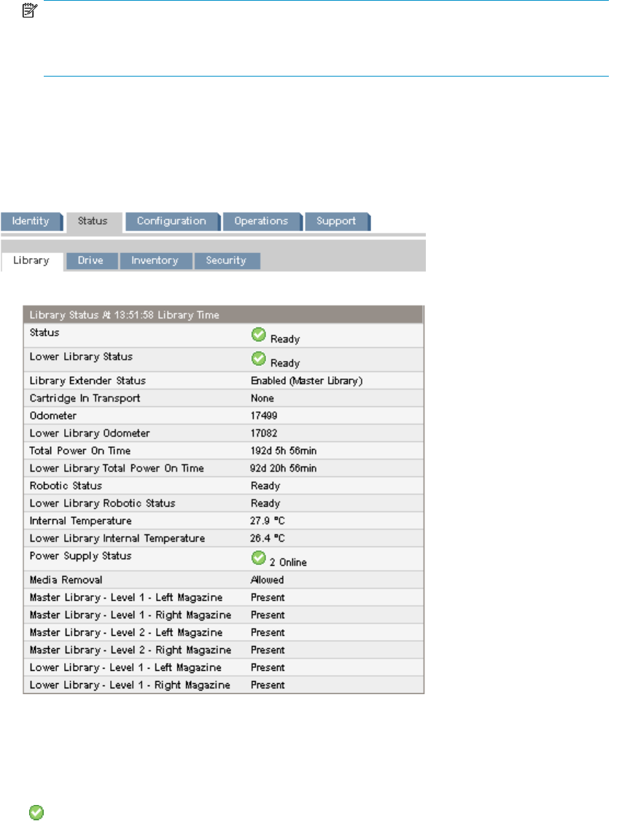The image size is (630, 840).
Task: Select the 26.4 °C temperature value
Action: point(268,538)
